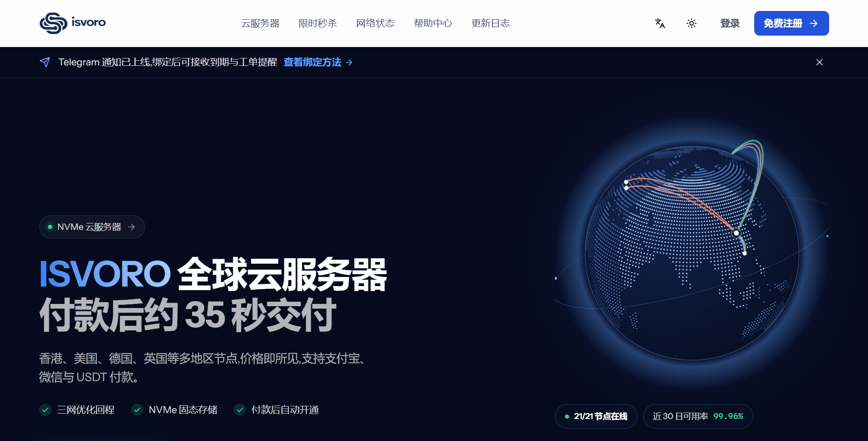Click the 付款后约 35 秒交付 heading
This screenshot has height=441, width=868.
pyautogui.click(x=188, y=315)
